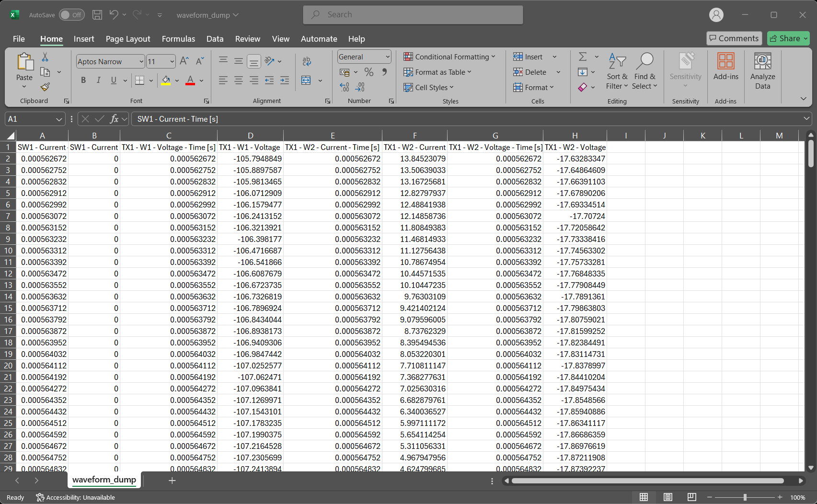Click Increase Decimal icon
817x504 pixels.
point(345,87)
